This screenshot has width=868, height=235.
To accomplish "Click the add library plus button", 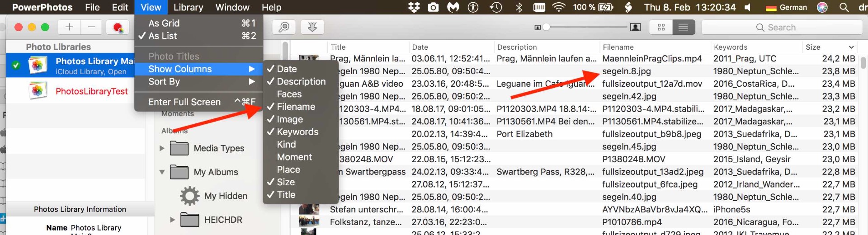I will (69, 27).
